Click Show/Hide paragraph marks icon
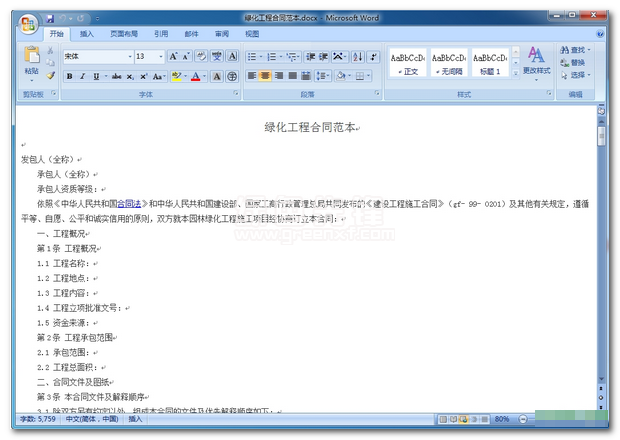This screenshot has width=620, height=440. [x=373, y=57]
